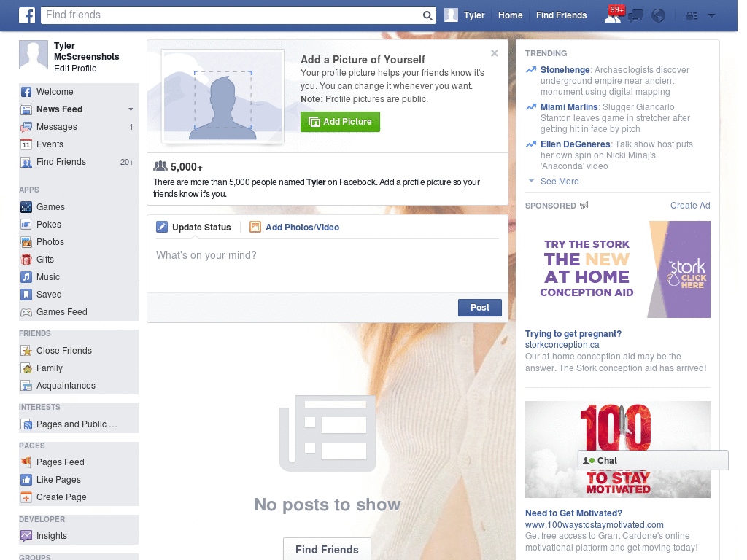Select the Add Photos/Video tab
Image resolution: width=747 pixels, height=560 pixels.
(x=295, y=227)
